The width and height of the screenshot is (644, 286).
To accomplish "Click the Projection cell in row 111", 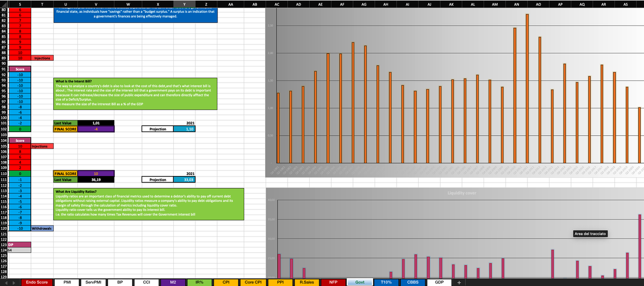I will (x=157, y=180).
